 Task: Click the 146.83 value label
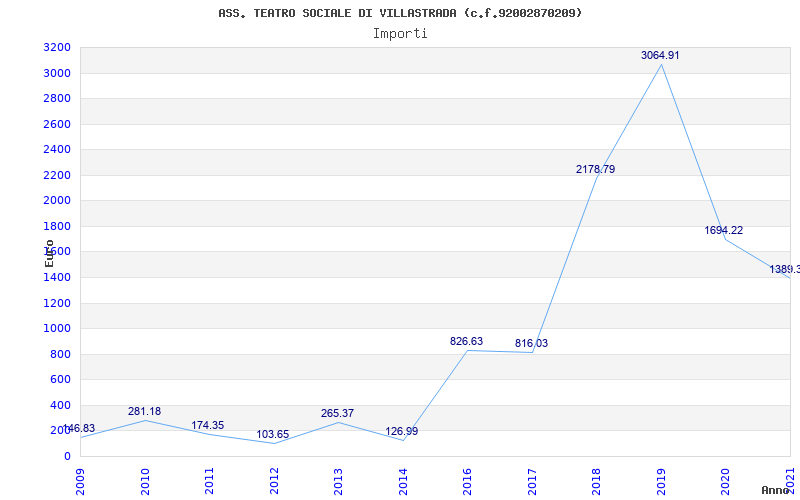(x=79, y=428)
